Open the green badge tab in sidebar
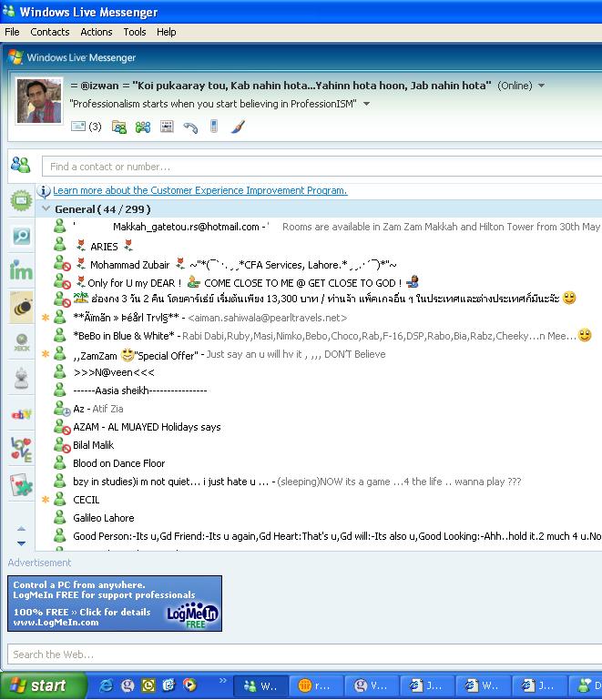The image size is (602, 700). pyautogui.click(x=21, y=200)
